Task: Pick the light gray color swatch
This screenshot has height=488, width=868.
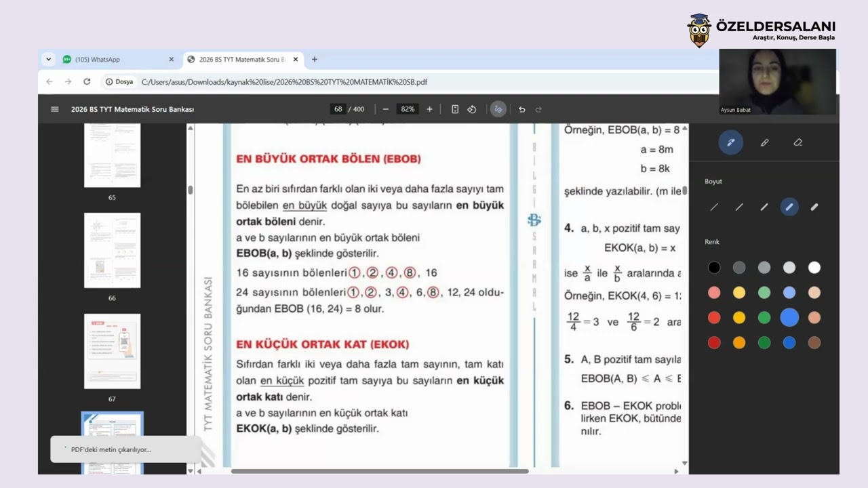Action: [x=789, y=268]
